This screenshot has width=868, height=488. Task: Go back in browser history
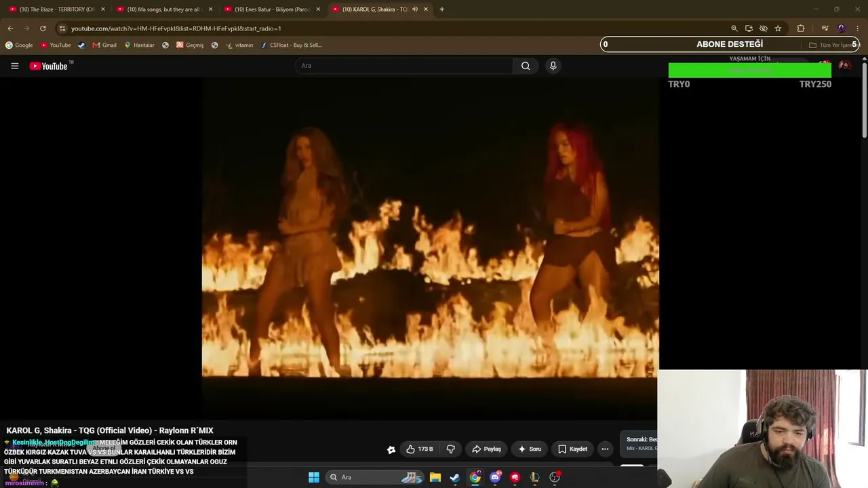click(x=10, y=28)
